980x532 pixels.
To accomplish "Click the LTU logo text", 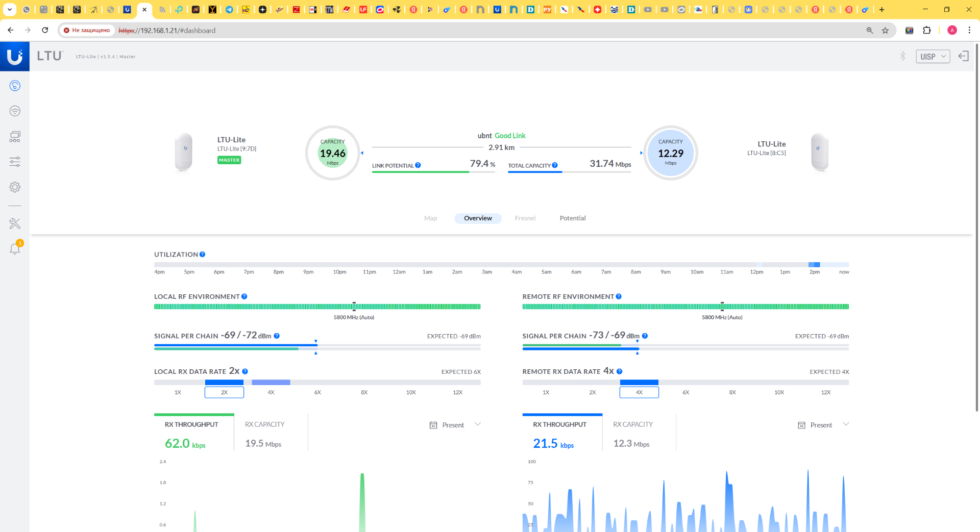I will [x=50, y=56].
